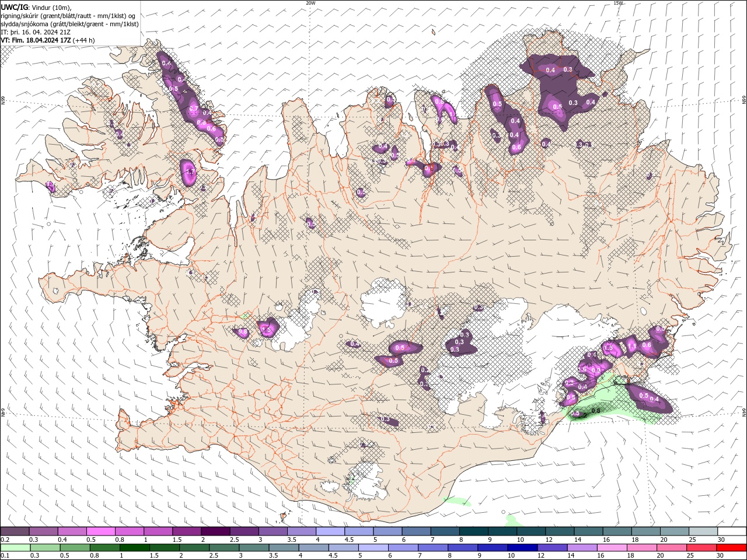The width and height of the screenshot is (747, 560).
Task: Select the 'IT: þri. 16. 04. 2024 21Z' line
Action: pos(36,32)
